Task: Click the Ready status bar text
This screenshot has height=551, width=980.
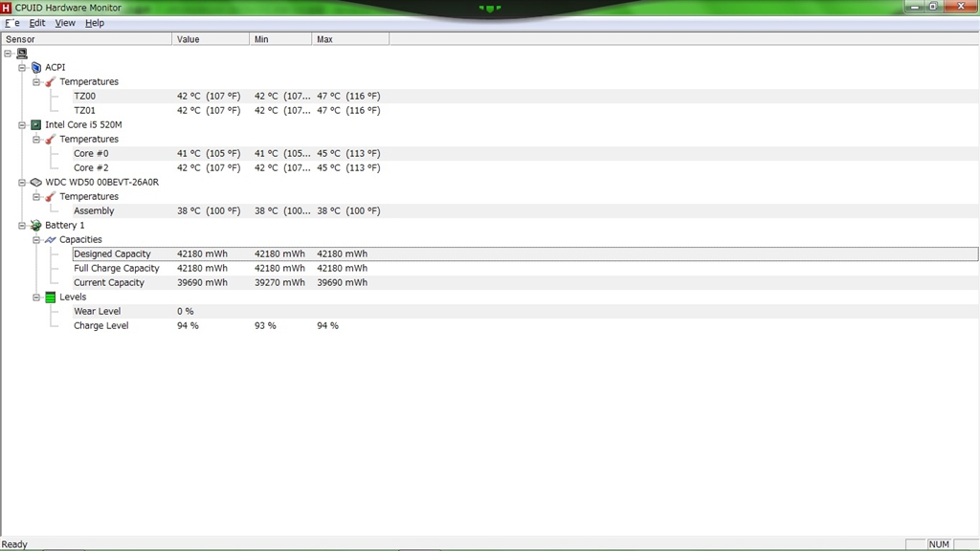Action: point(15,544)
